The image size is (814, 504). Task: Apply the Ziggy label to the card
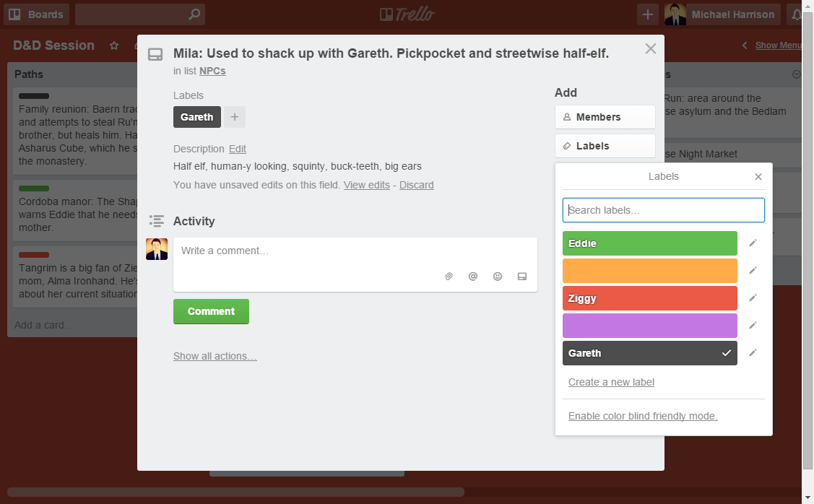pos(649,297)
